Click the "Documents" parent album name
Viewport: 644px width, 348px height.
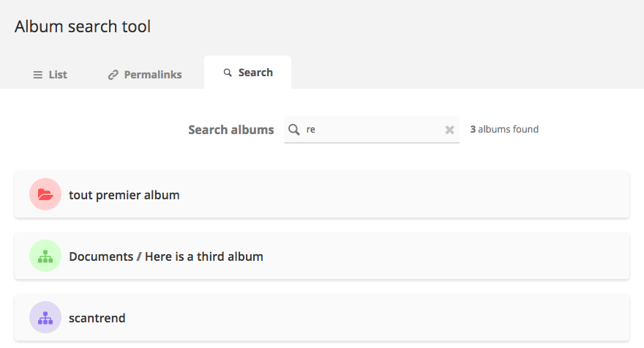[x=101, y=256]
